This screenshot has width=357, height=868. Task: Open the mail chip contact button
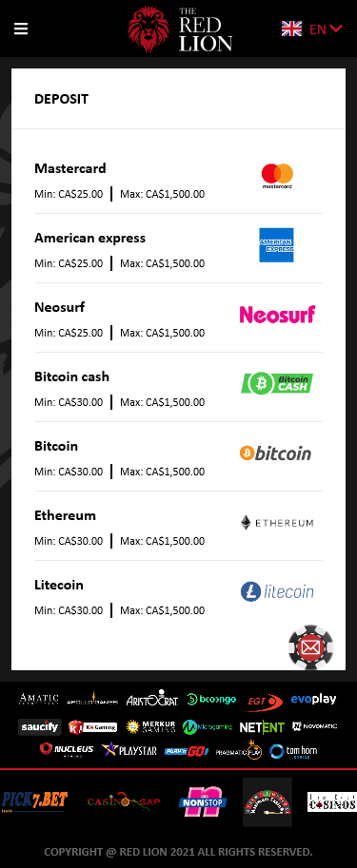pyautogui.click(x=311, y=646)
